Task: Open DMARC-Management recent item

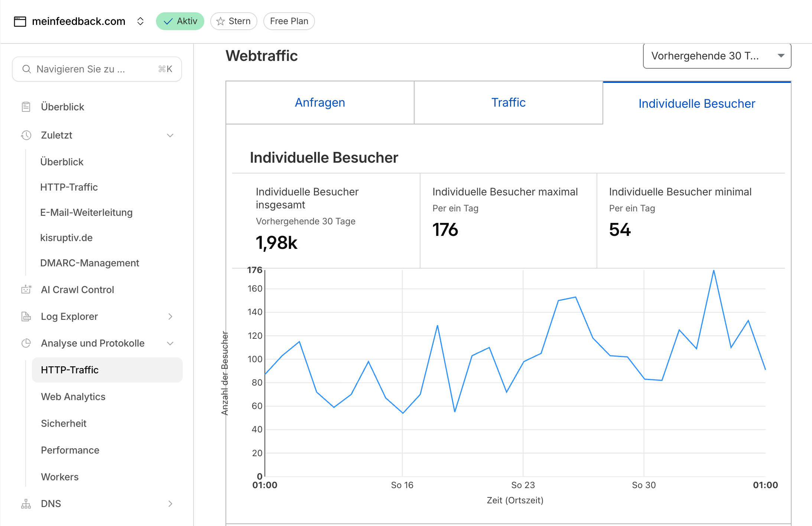Action: click(90, 263)
